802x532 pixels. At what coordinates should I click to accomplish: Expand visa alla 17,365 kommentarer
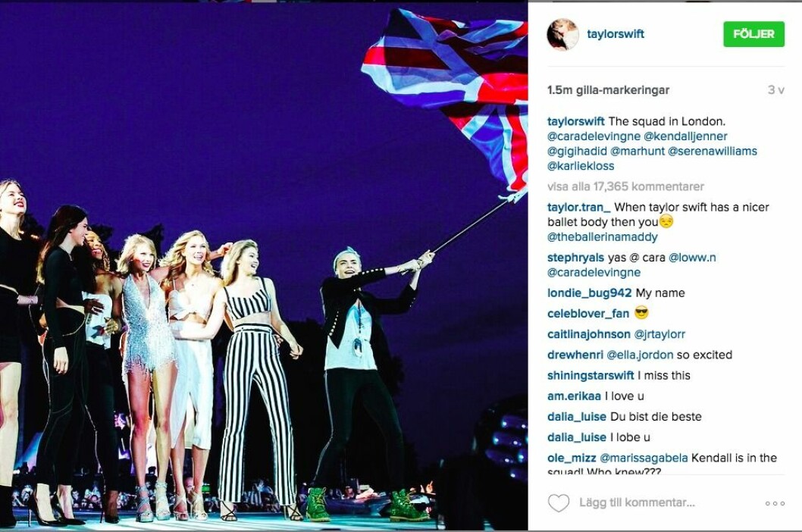click(625, 186)
